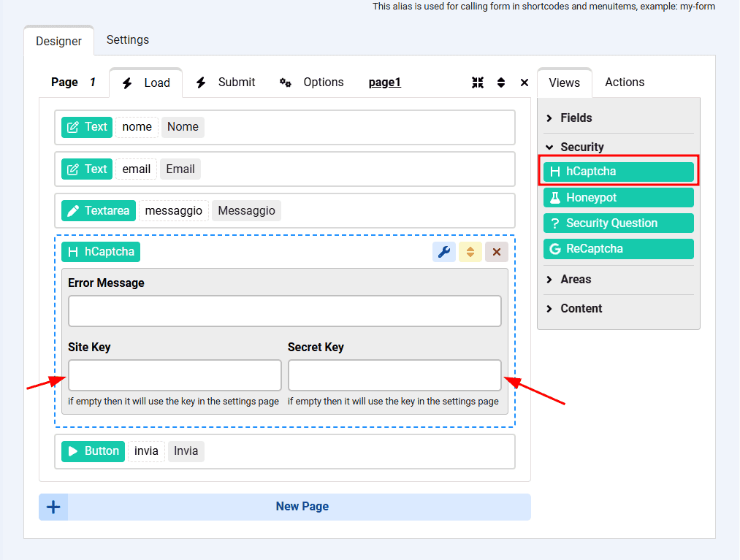Delete hCaptcha field with the red X icon
Viewport: 740px width, 560px height.
click(x=497, y=252)
